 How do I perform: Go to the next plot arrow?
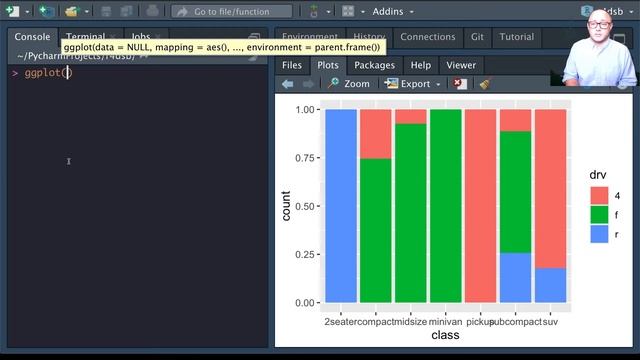click(x=309, y=84)
